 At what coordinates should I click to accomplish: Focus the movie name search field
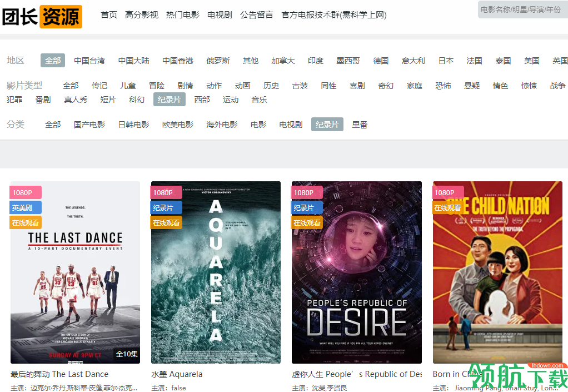click(523, 9)
